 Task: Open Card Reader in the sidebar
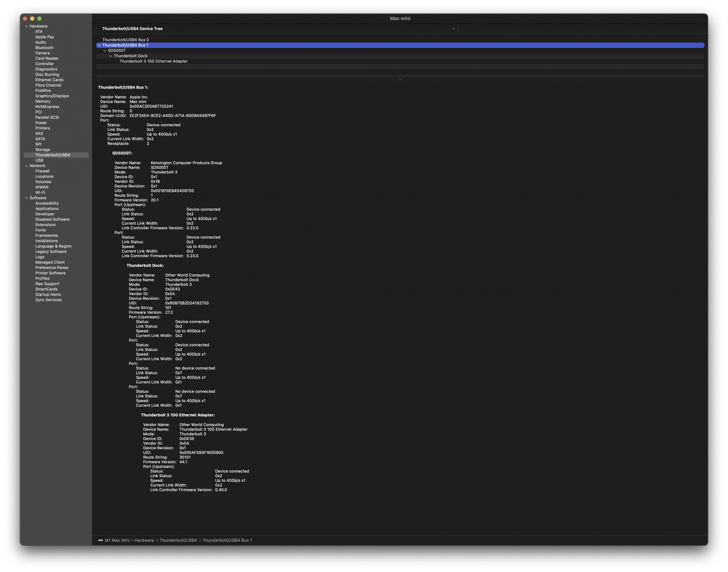point(47,59)
